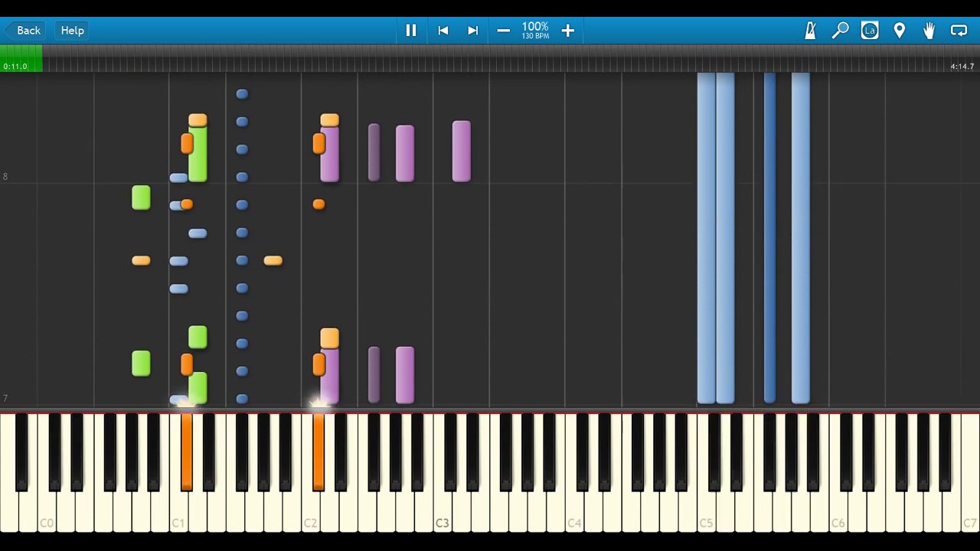Increase playback speed with plus icon
980x551 pixels.
tap(567, 31)
